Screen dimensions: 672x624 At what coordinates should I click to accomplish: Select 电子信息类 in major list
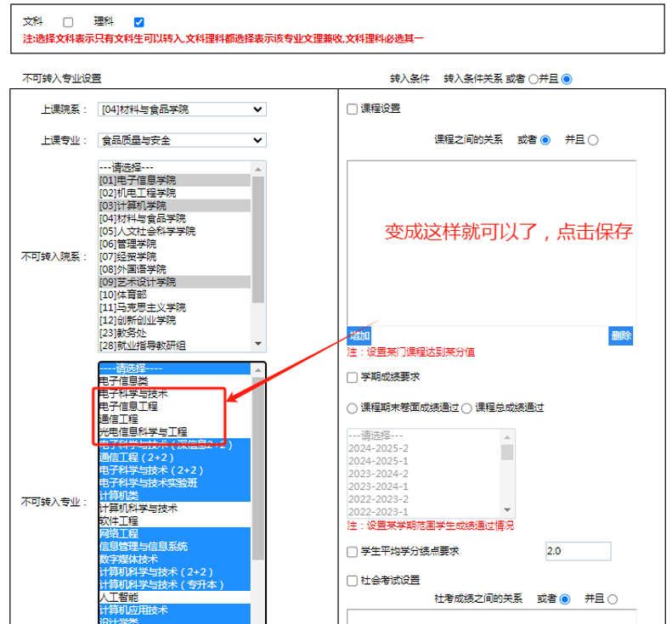[x=174, y=380]
